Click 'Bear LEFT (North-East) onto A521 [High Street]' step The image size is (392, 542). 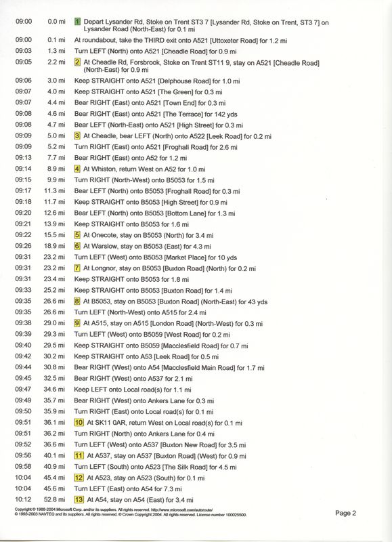coord(158,125)
